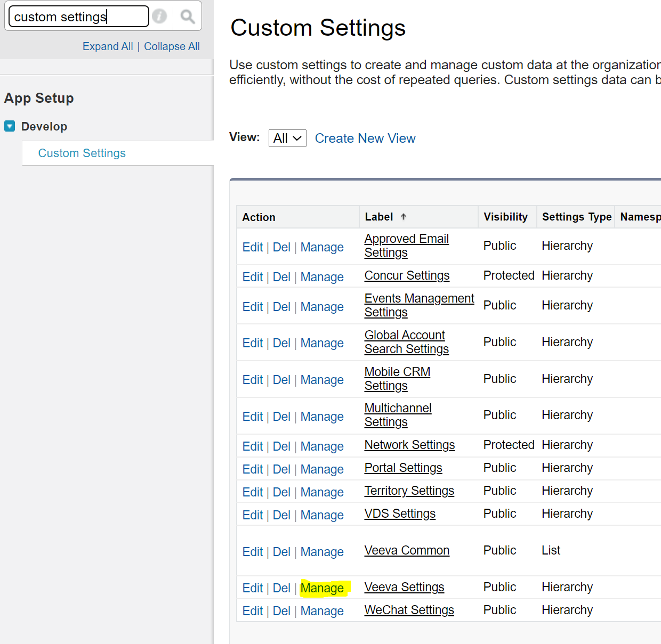The image size is (661, 644).
Task: Select Custom Settings in sidebar tree
Action: tap(82, 153)
